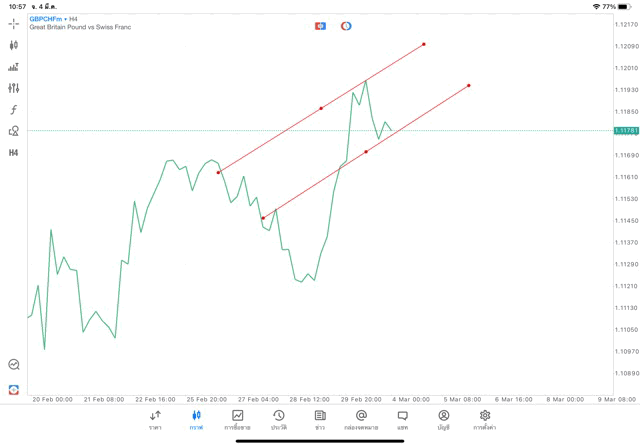Tap the bar chart volumes icon
The width and height of the screenshot is (640, 447).
[14, 67]
